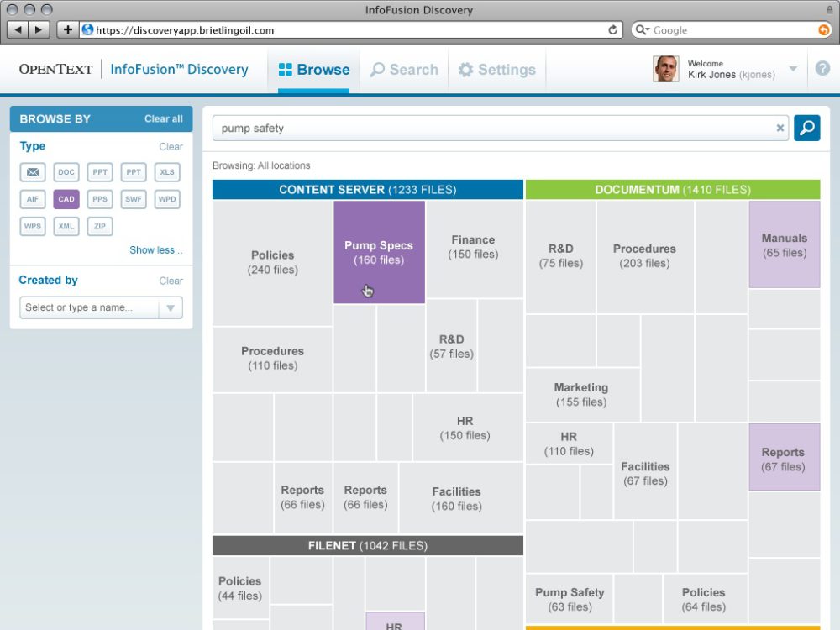
Task: Click InfoFusion Discovery title link
Action: pyautogui.click(x=180, y=70)
